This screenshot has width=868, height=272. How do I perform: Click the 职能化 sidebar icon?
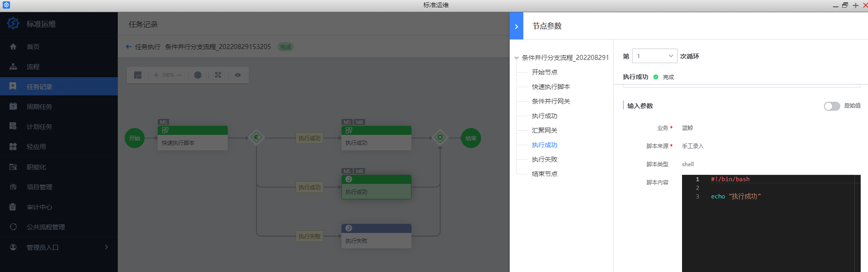[x=13, y=167]
